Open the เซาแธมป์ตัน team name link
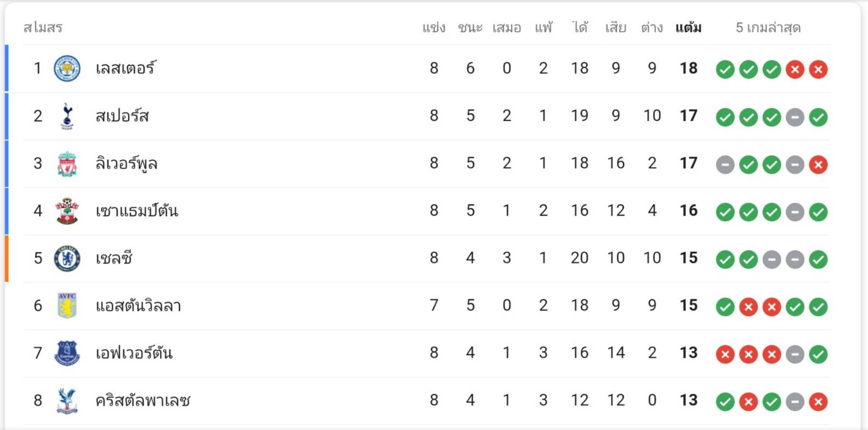The image size is (868, 430). 137,210
